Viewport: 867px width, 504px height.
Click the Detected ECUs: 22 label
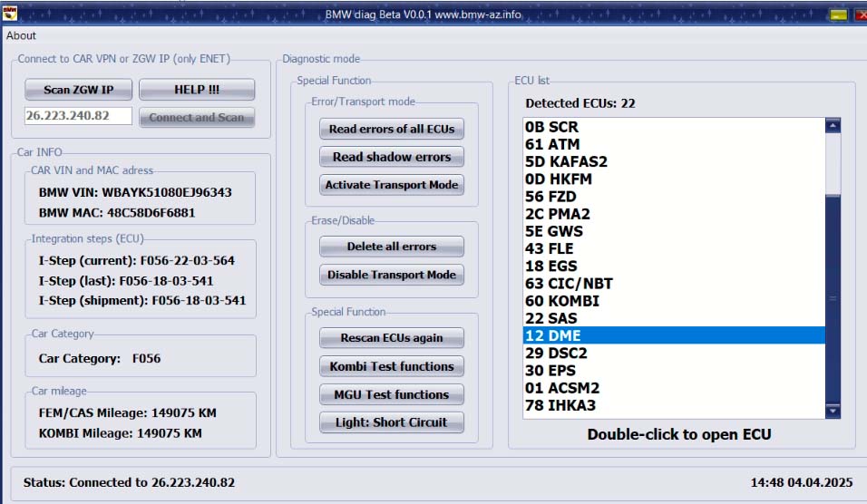(580, 103)
